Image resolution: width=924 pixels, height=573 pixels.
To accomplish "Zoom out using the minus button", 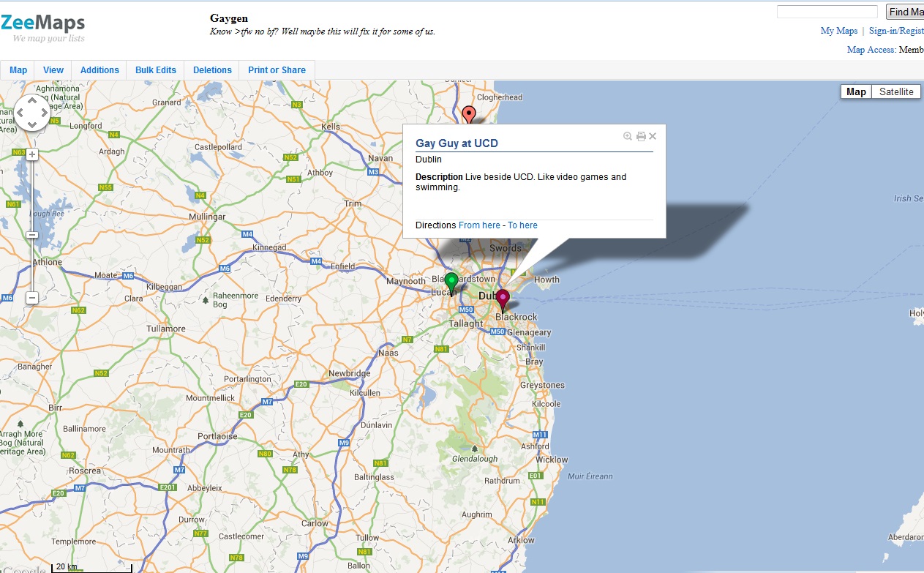I will pos(32,298).
